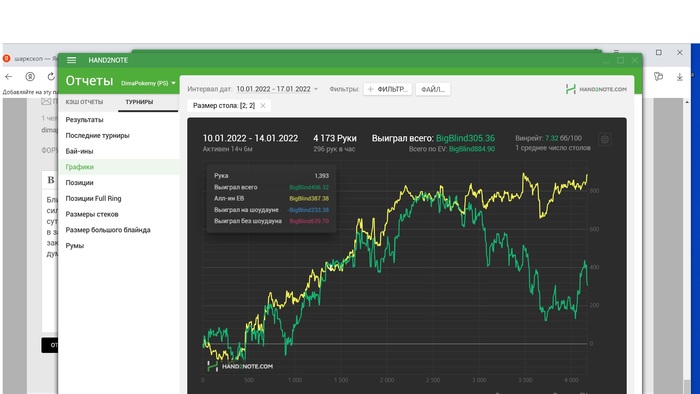
Task: Click the Фильтры: label
Action: click(x=344, y=89)
